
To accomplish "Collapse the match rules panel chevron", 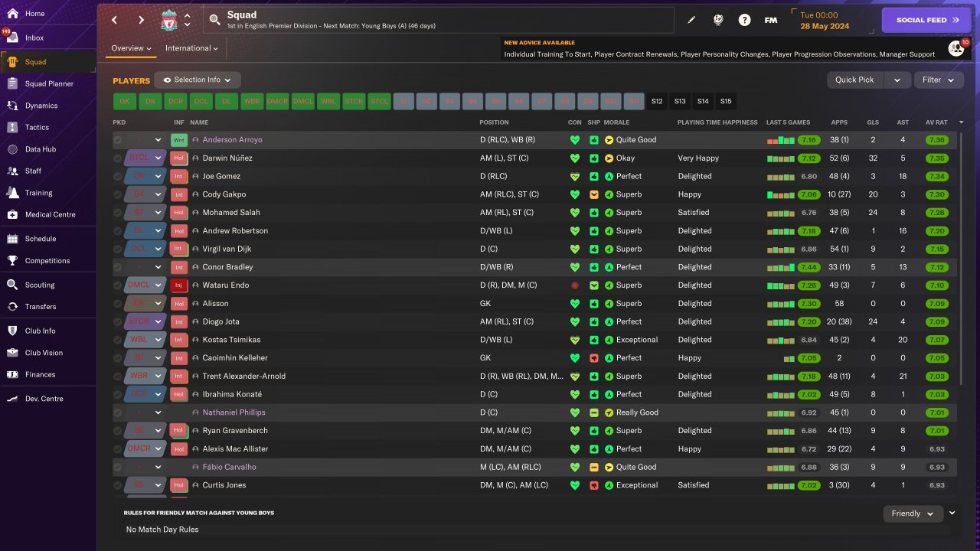I will [x=952, y=513].
